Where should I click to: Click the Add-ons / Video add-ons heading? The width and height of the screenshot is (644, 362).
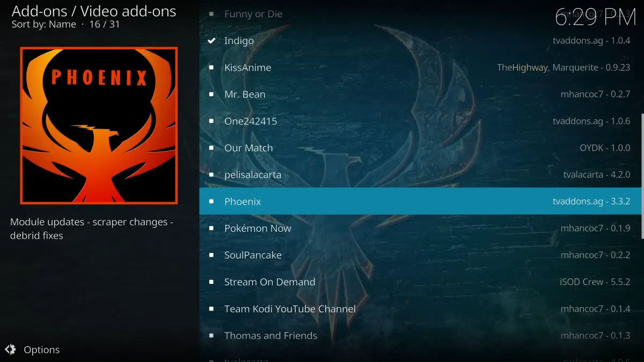[94, 10]
